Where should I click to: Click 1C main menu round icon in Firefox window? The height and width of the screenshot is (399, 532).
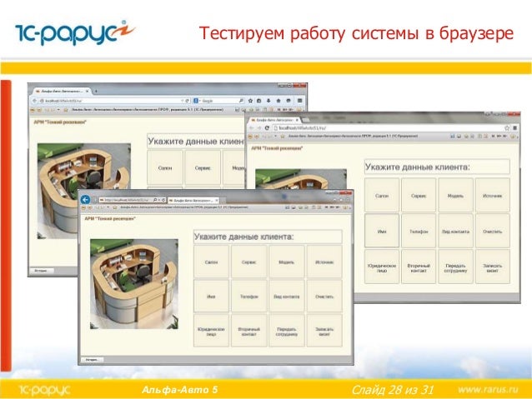pyautogui.click(x=33, y=110)
